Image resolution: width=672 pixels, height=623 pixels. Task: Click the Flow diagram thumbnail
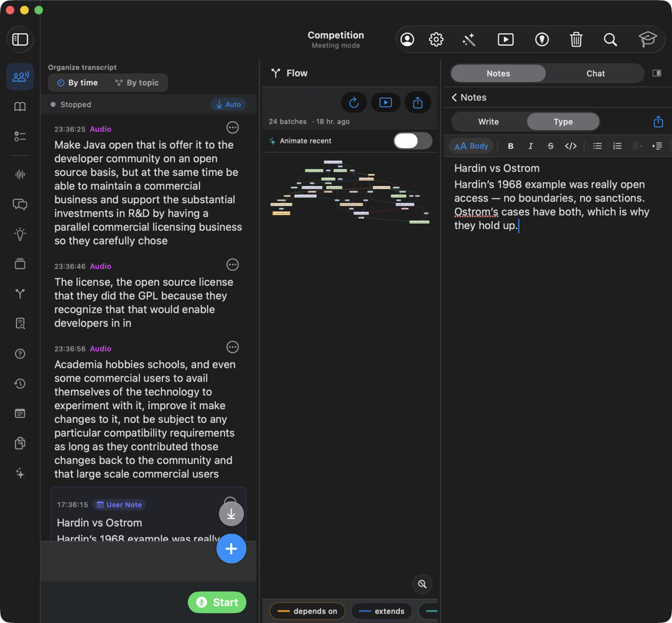click(350, 192)
